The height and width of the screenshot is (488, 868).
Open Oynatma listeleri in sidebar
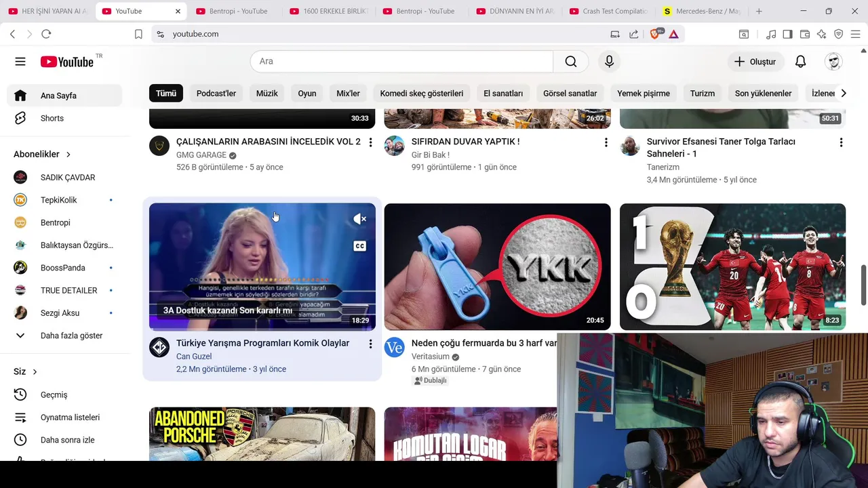(x=64, y=418)
